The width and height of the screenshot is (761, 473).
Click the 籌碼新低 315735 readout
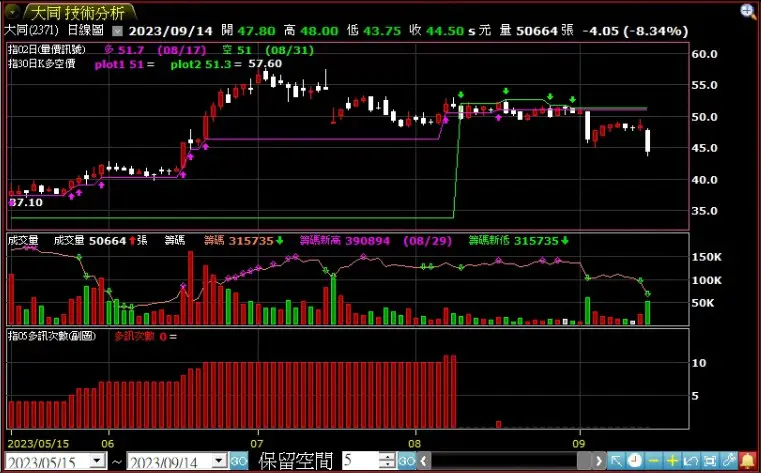pyautogui.click(x=518, y=241)
